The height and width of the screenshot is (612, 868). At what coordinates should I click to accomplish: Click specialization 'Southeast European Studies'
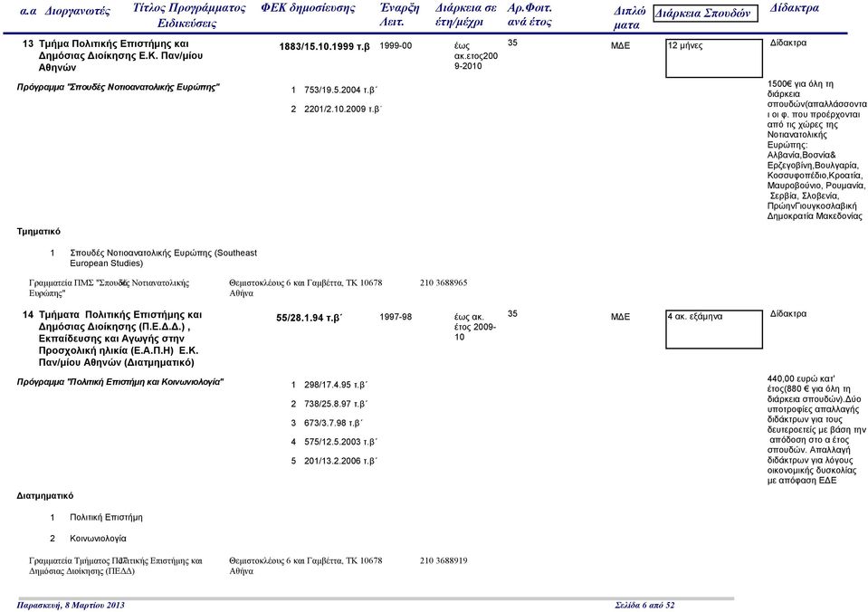click(163, 257)
